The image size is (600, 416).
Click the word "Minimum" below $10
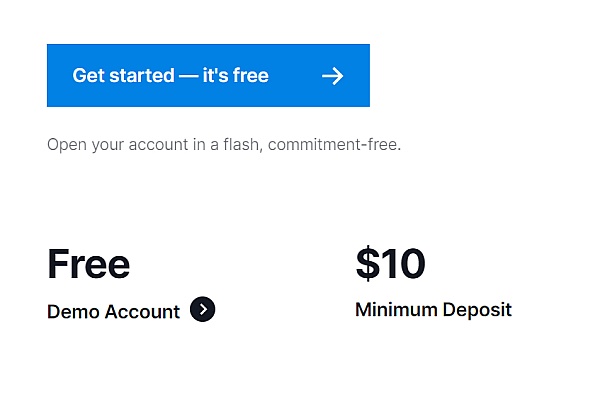click(396, 309)
